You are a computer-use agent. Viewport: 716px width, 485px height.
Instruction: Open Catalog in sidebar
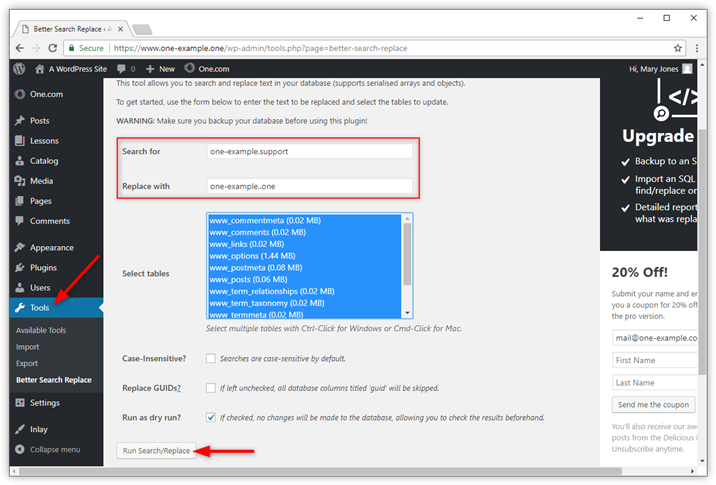[x=56, y=161]
